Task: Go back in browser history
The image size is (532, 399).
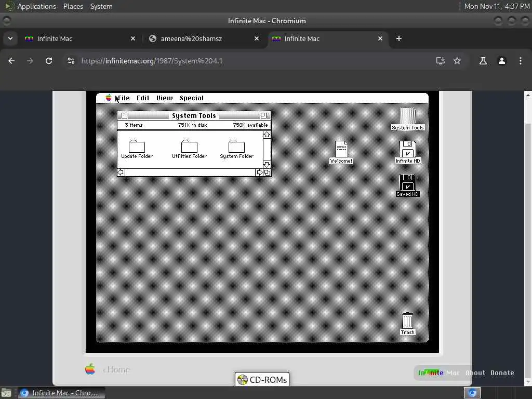Action: (11, 61)
